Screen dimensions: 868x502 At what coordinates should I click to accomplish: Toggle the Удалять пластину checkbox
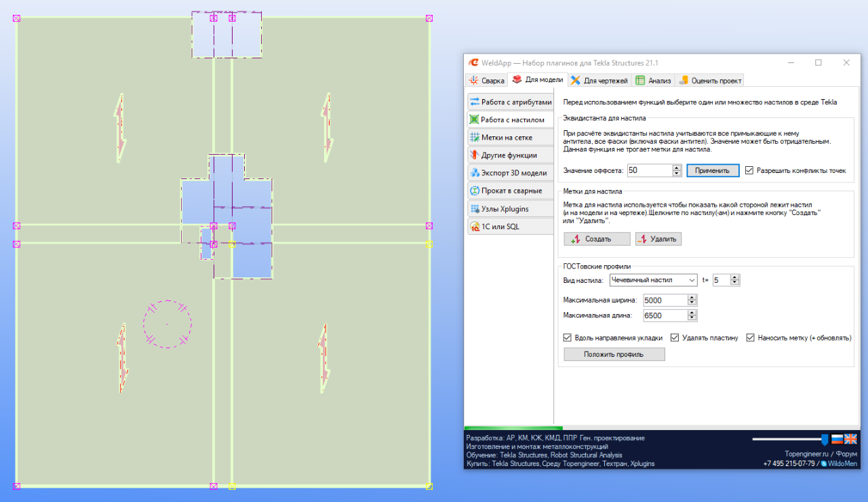point(675,338)
